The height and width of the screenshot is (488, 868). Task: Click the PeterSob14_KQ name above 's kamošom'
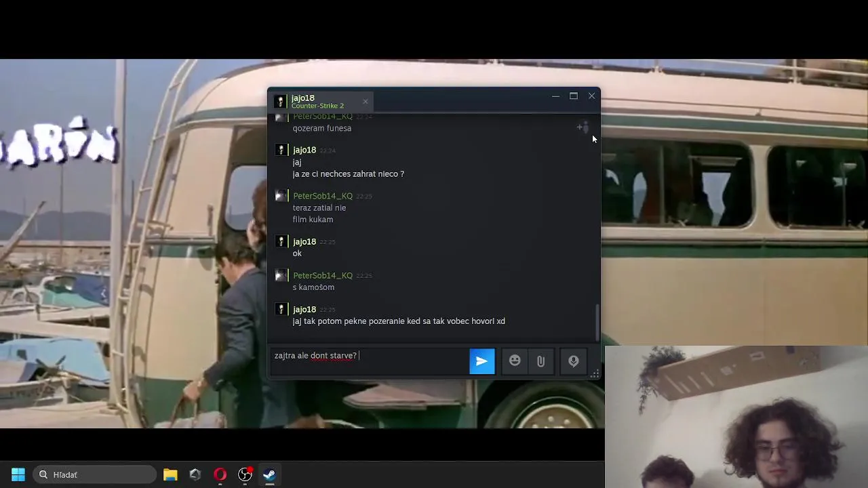pos(323,275)
